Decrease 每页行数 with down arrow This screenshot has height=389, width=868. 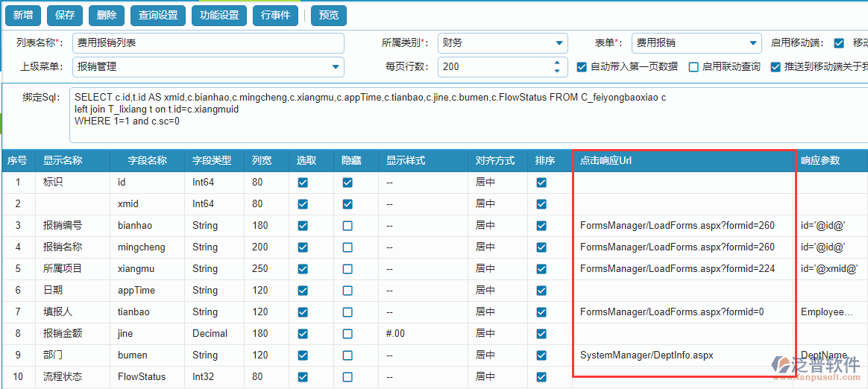tap(557, 71)
